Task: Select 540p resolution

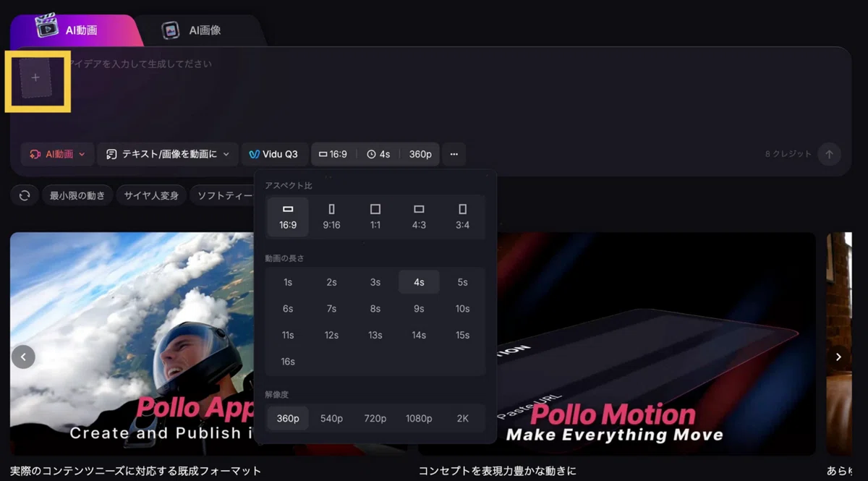Action: point(331,419)
